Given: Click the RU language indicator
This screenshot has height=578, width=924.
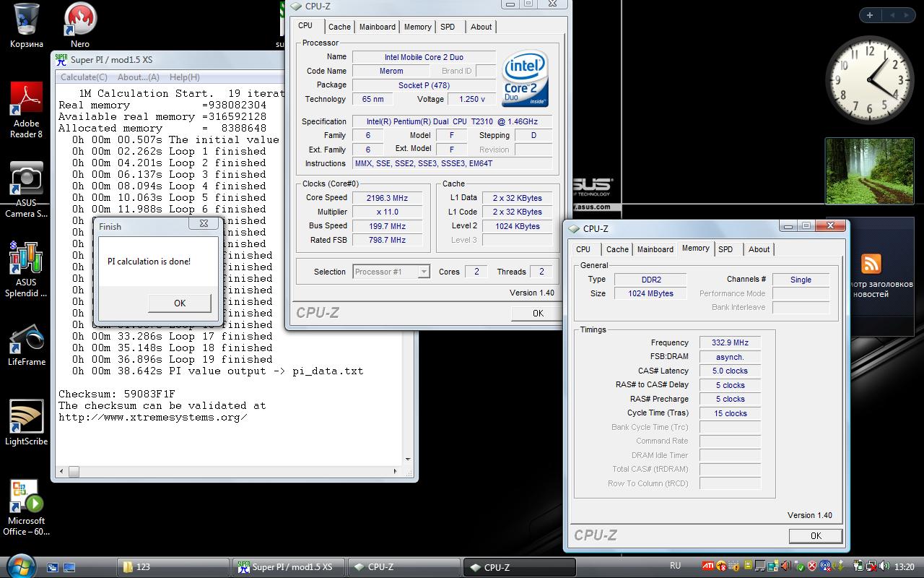Looking at the screenshot, I should click(676, 566).
